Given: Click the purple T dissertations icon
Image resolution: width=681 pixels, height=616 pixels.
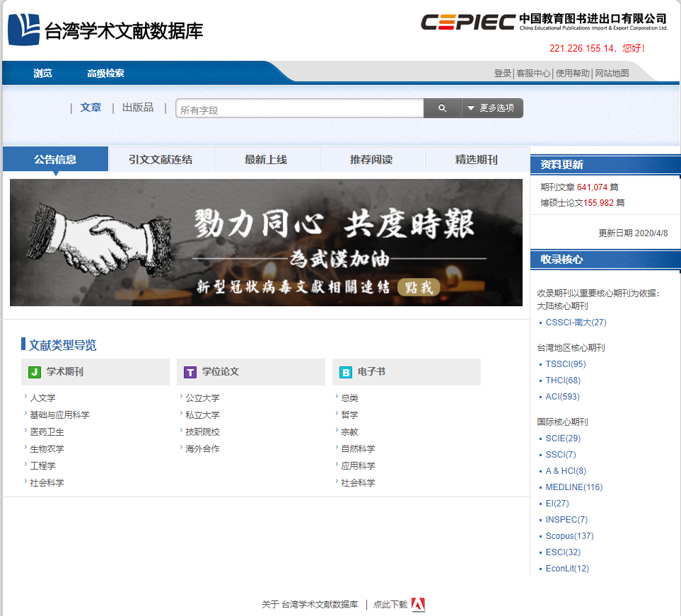Looking at the screenshot, I should 190,372.
